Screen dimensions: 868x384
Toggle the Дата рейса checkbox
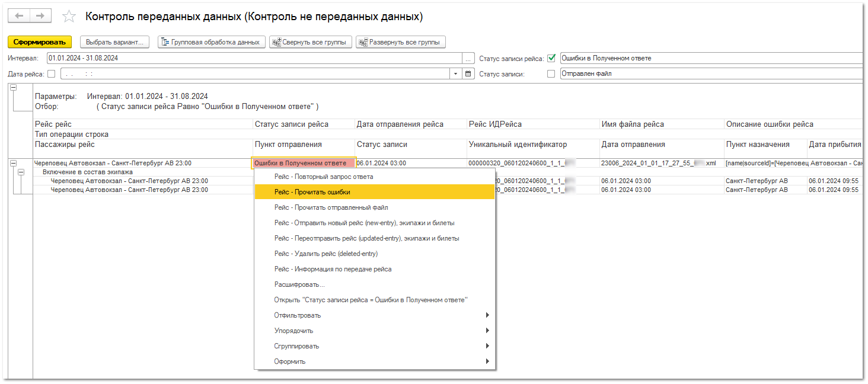pos(51,74)
